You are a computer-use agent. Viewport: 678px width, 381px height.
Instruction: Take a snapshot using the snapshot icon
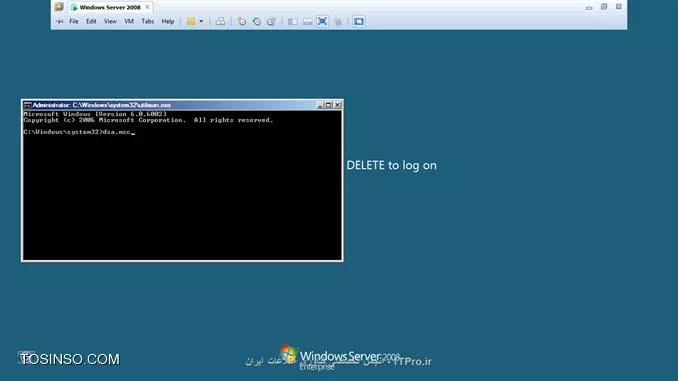(242, 21)
